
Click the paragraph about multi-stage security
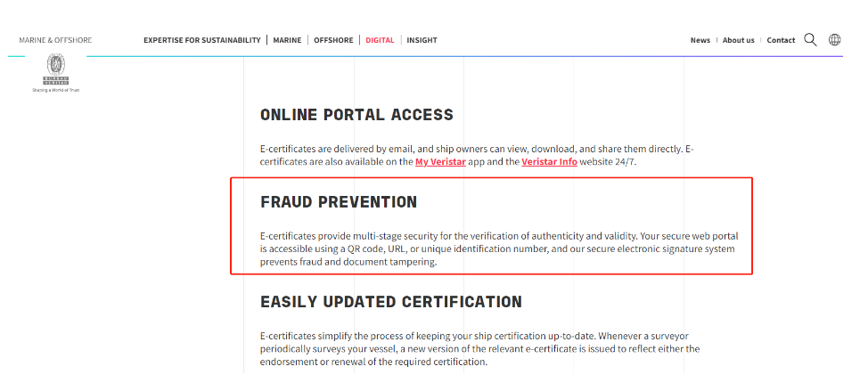pyautogui.click(x=499, y=248)
